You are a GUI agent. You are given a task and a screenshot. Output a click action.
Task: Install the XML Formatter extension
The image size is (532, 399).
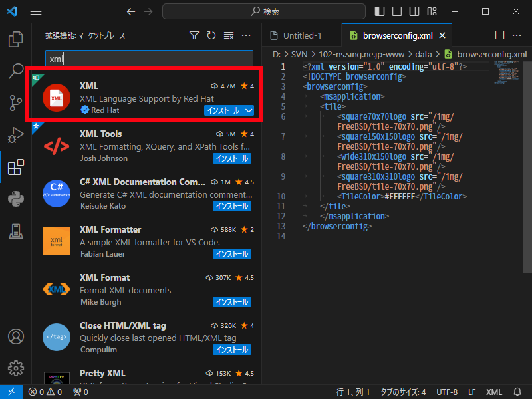(x=232, y=254)
